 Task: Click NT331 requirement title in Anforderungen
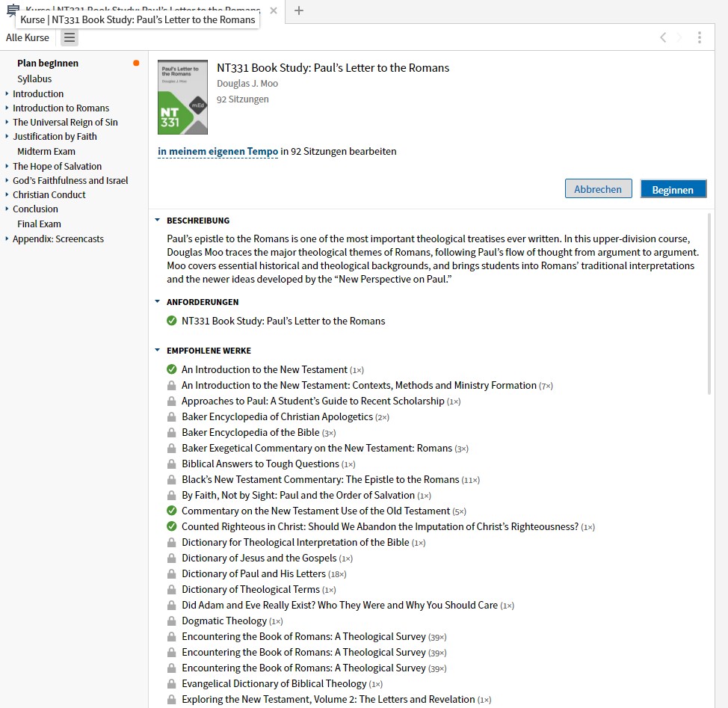(x=283, y=321)
